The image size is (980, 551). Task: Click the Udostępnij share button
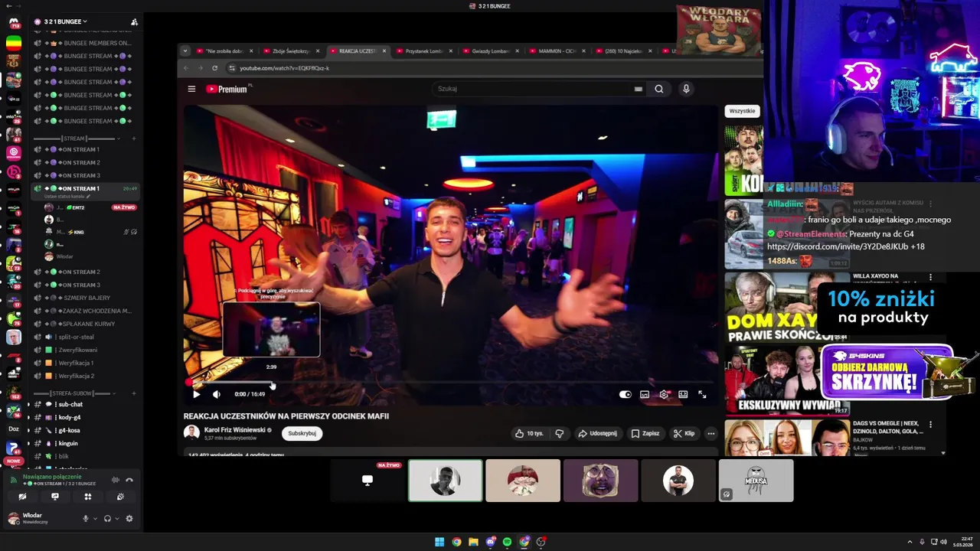point(597,433)
